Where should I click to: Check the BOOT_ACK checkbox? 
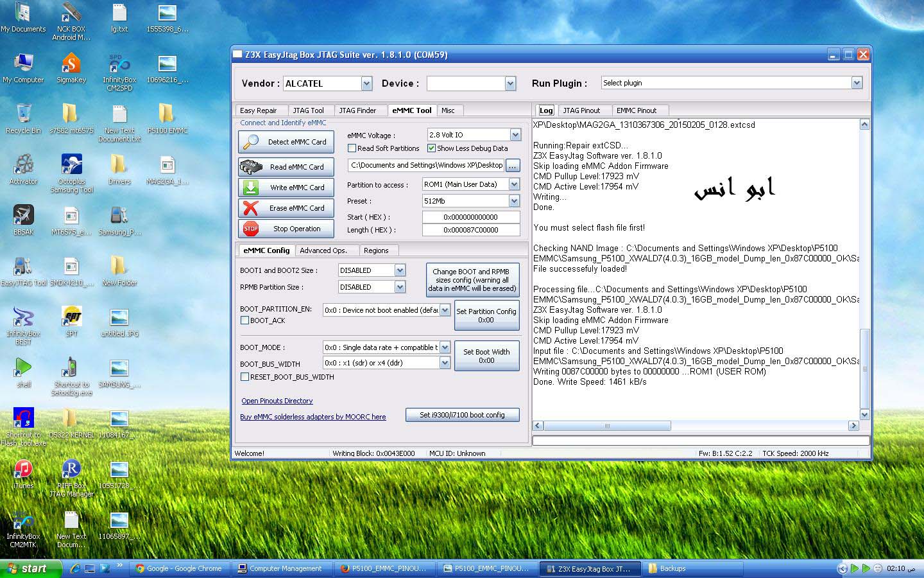coord(244,320)
